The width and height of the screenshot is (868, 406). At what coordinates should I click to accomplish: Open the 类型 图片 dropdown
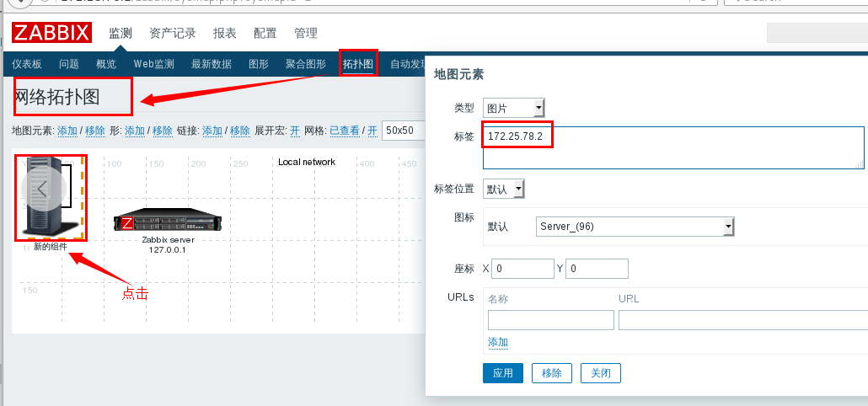pyautogui.click(x=514, y=109)
